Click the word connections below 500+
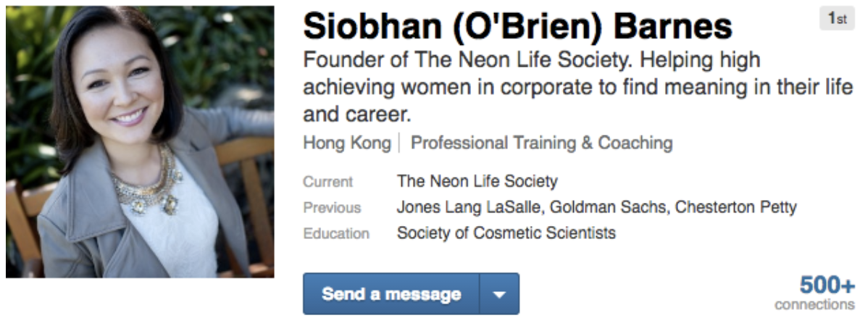The width and height of the screenshot is (868, 326). pos(814,305)
